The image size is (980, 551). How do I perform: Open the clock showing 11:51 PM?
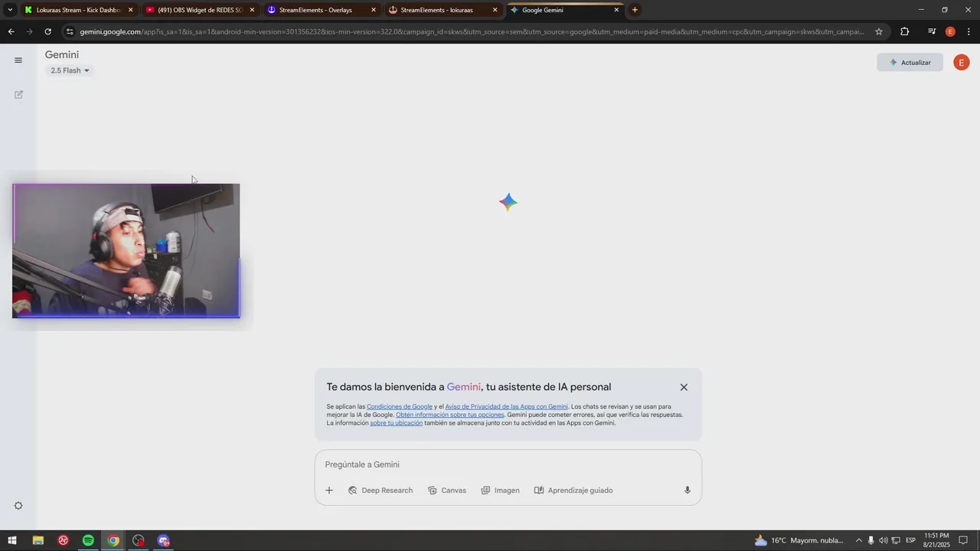[936, 540]
